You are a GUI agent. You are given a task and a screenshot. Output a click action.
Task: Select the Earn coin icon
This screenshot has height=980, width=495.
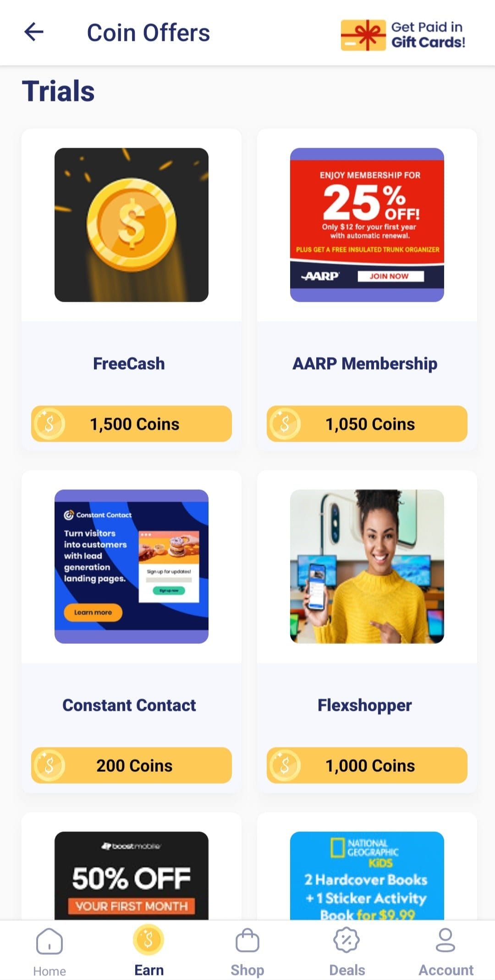pos(148,939)
